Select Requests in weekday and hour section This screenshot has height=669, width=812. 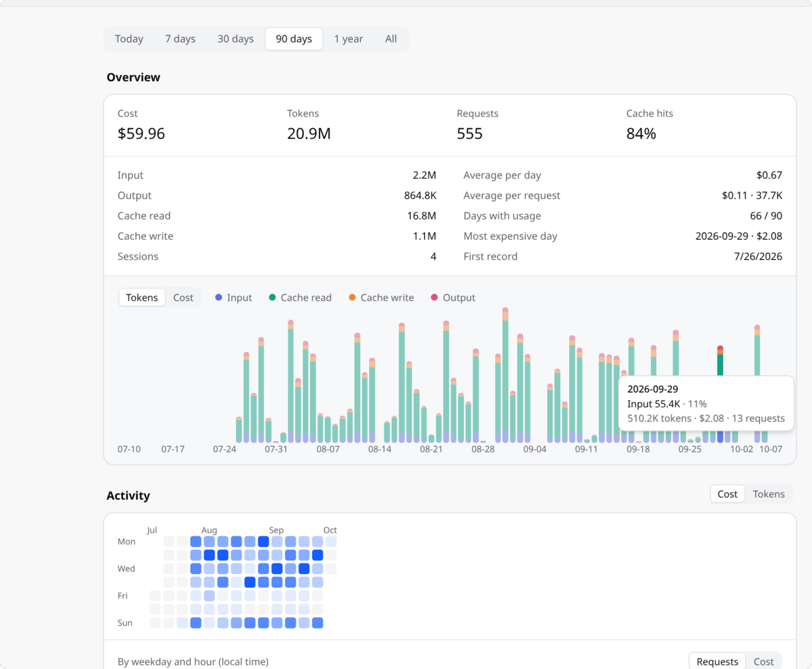point(717,662)
